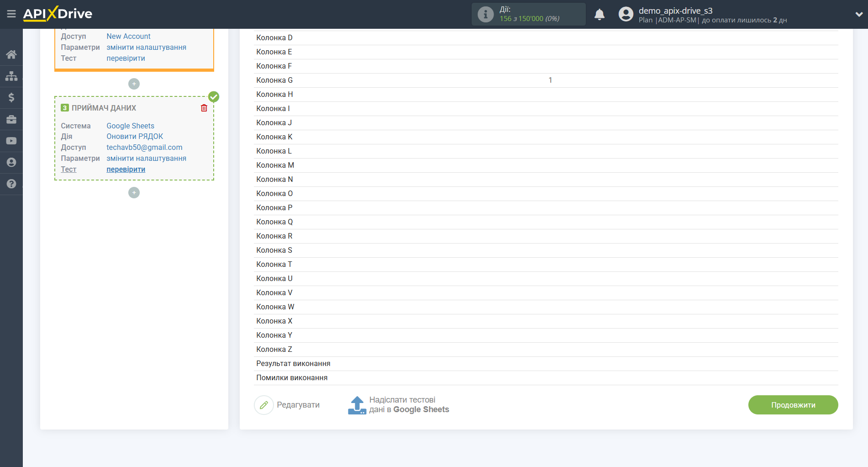The height and width of the screenshot is (467, 868).
Task: Open the connections scheme sidebar icon
Action: (x=11, y=75)
